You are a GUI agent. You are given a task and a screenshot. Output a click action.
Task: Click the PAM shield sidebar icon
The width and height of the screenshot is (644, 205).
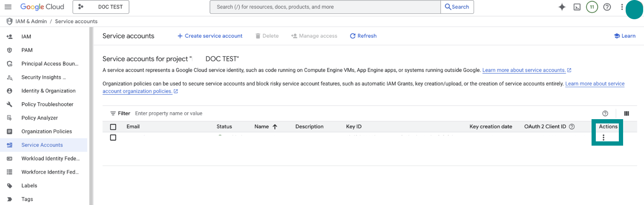click(9, 50)
